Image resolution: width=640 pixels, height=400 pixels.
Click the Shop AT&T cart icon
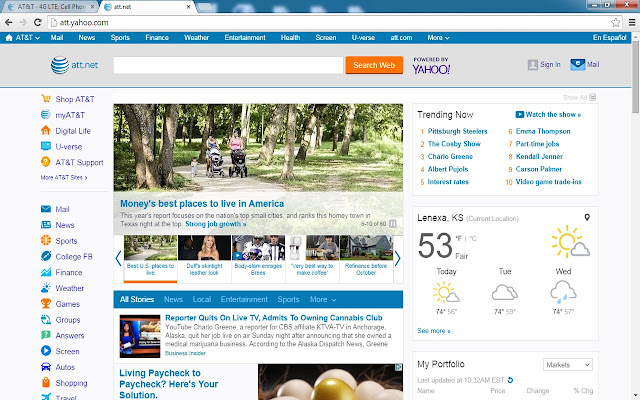46,99
